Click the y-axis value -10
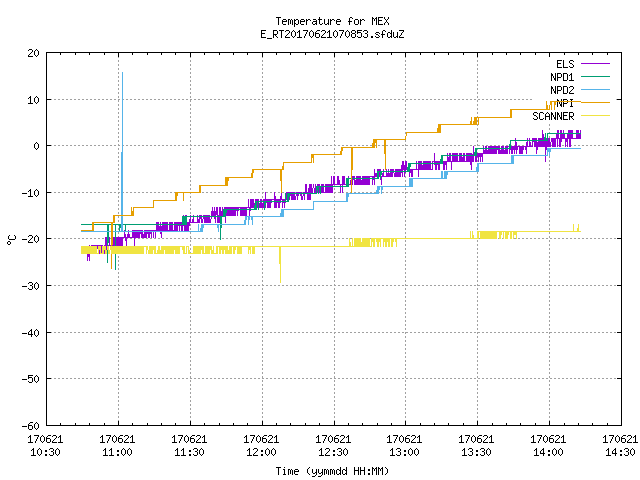The width and height of the screenshot is (640, 480). click(x=31, y=193)
